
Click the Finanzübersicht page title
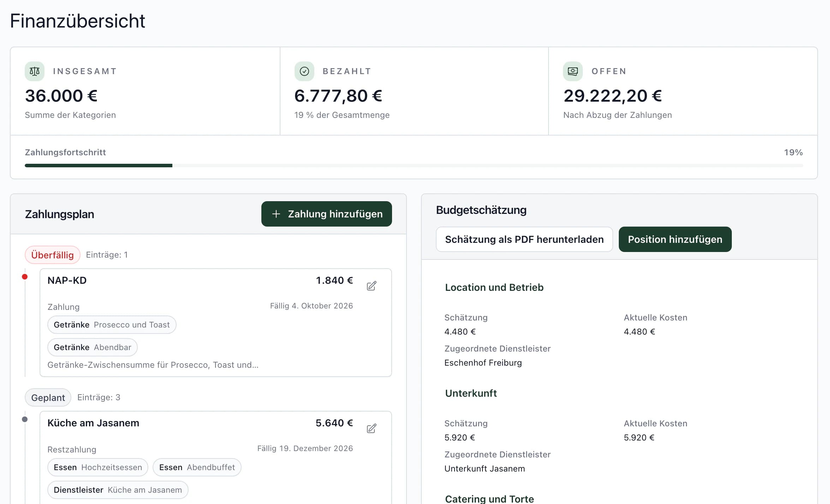tap(77, 21)
